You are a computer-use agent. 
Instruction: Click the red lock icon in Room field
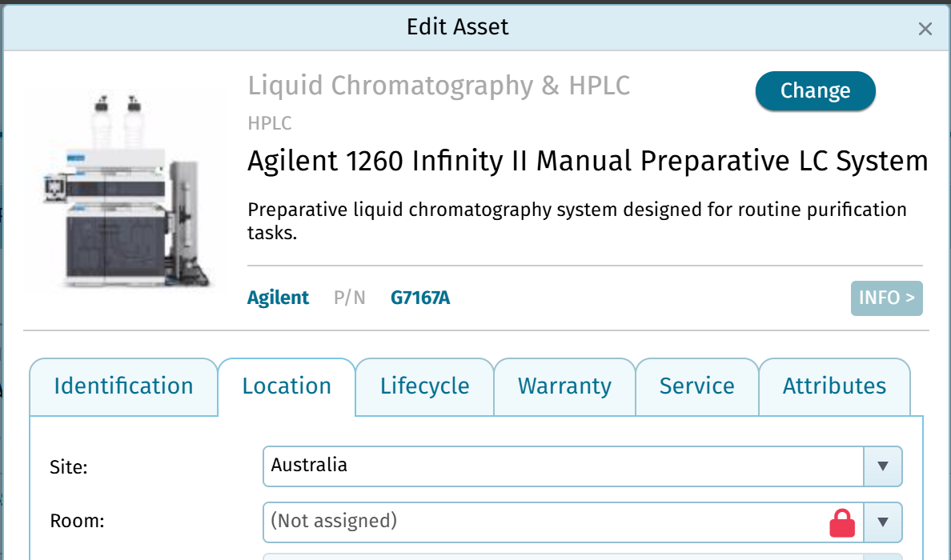click(x=842, y=523)
